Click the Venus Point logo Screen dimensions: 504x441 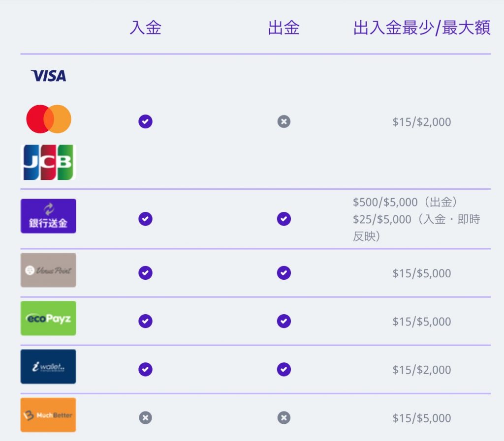(x=48, y=270)
